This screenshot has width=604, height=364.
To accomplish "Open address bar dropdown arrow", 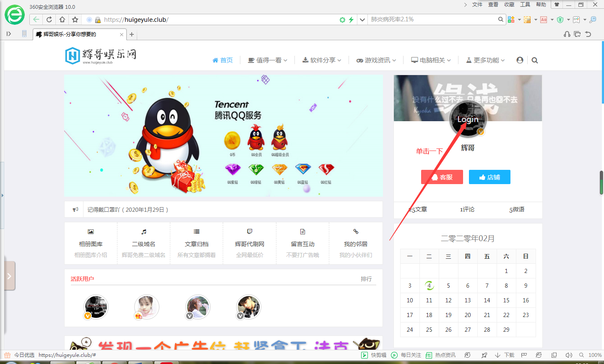I will point(362,20).
